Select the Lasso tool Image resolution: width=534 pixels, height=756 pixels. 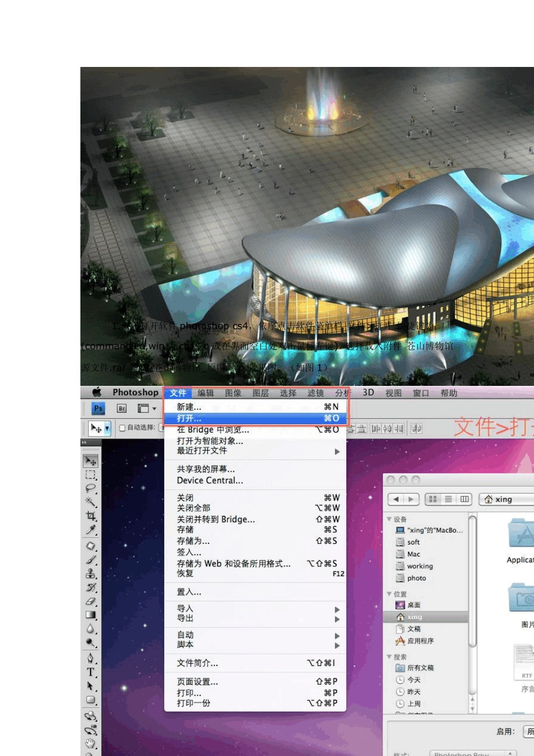pos(90,488)
